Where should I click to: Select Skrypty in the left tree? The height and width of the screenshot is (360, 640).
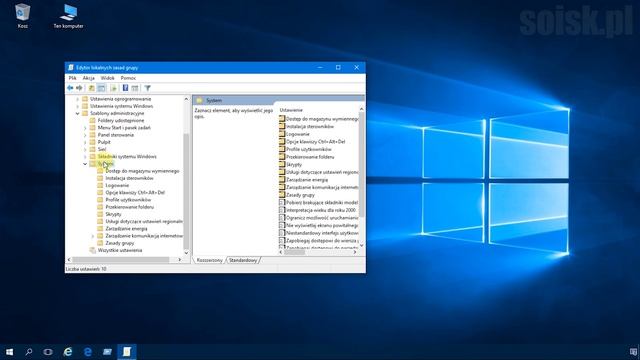pyautogui.click(x=113, y=214)
